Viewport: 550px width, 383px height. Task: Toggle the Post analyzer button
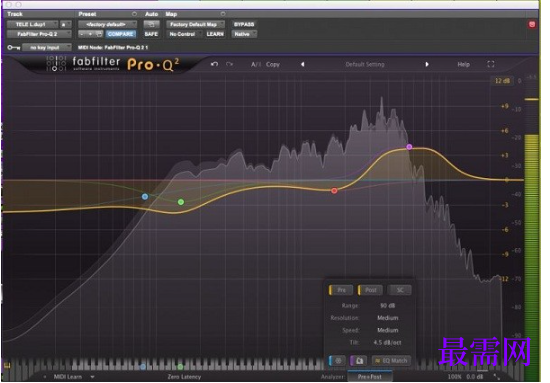[370, 290]
